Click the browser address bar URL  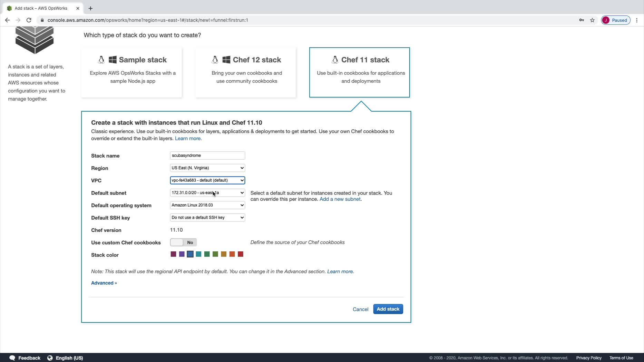pos(148,20)
